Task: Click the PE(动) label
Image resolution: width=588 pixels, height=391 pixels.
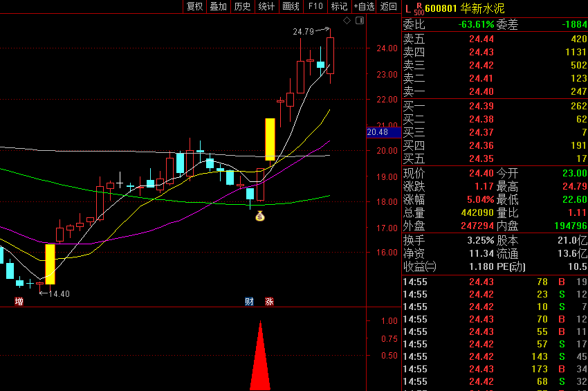Action: (511, 266)
